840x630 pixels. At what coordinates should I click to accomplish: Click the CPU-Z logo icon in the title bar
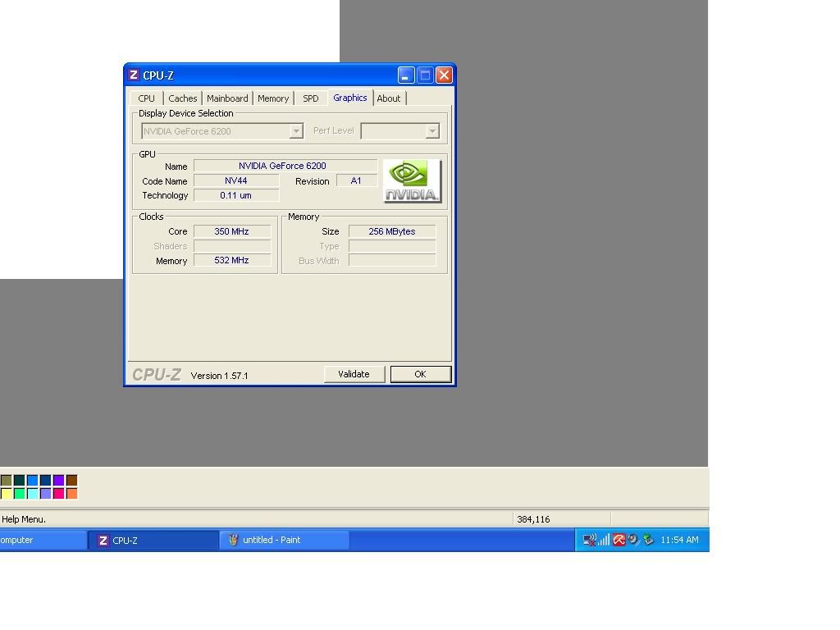[134, 75]
